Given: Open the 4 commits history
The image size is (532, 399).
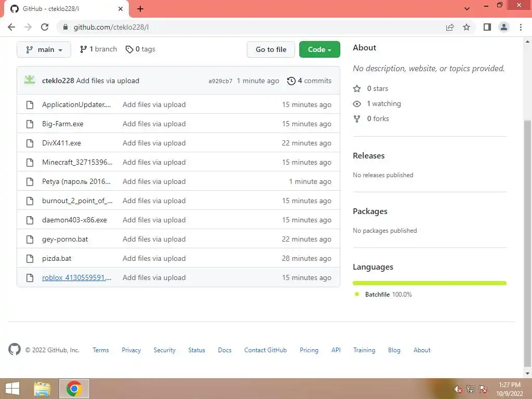Looking at the screenshot, I should (x=309, y=81).
